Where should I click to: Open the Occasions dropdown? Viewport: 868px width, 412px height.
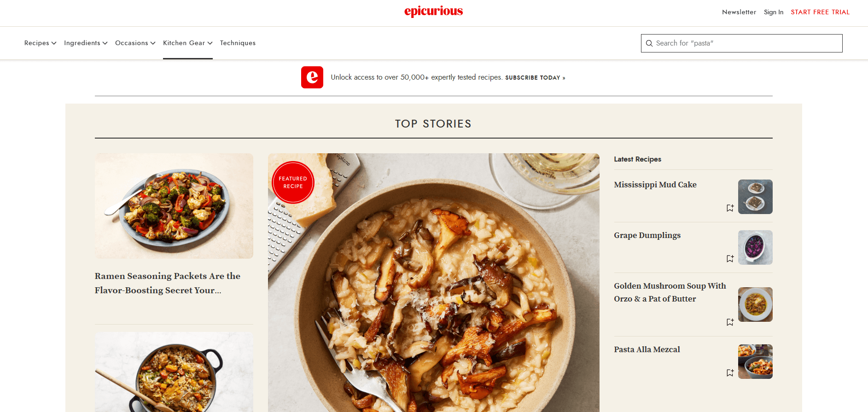pos(135,43)
